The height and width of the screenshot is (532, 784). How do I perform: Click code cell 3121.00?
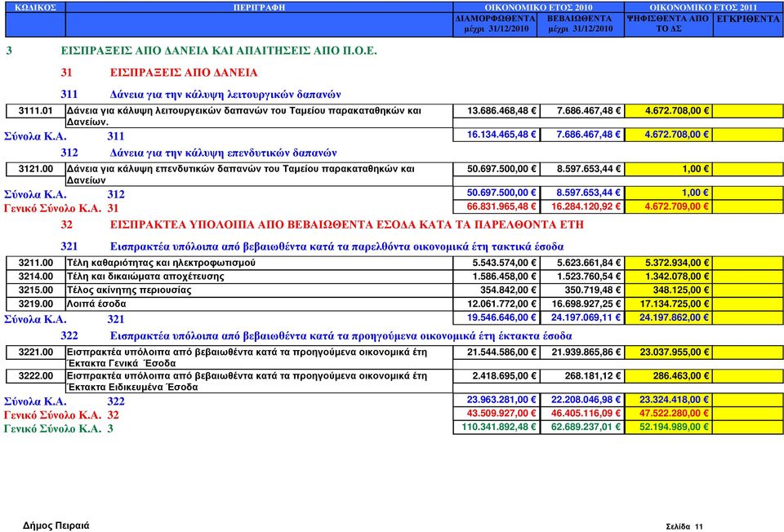(x=35, y=170)
